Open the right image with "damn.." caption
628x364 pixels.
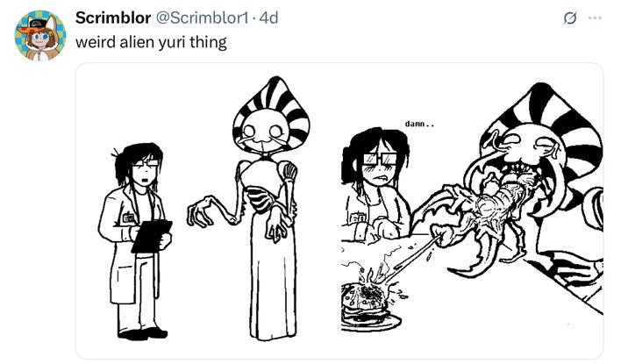[472, 211]
